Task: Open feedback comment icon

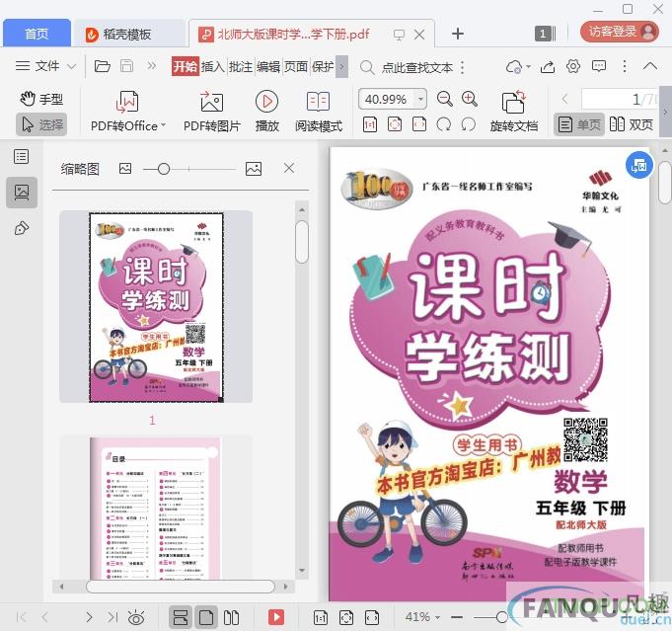Action: pos(599,66)
